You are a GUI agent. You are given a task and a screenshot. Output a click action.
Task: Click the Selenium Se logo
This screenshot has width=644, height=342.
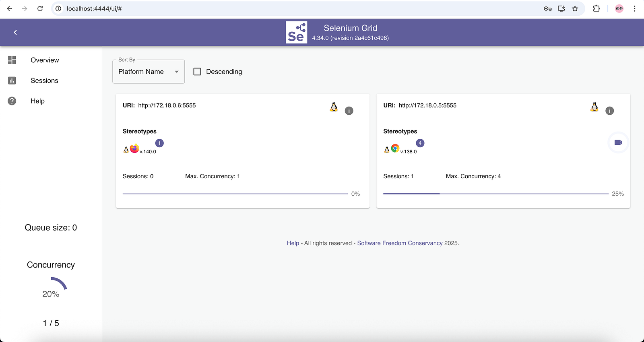pos(297,32)
